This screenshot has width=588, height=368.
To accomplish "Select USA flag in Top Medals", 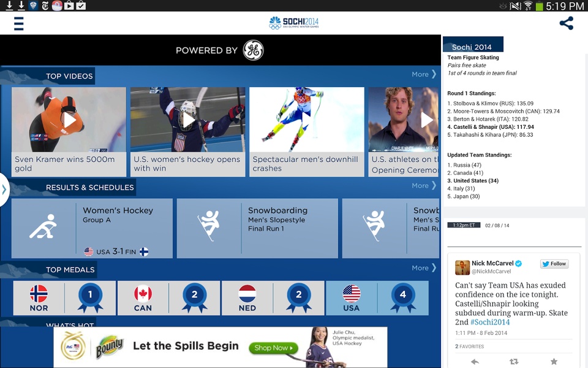I will coord(352,293).
